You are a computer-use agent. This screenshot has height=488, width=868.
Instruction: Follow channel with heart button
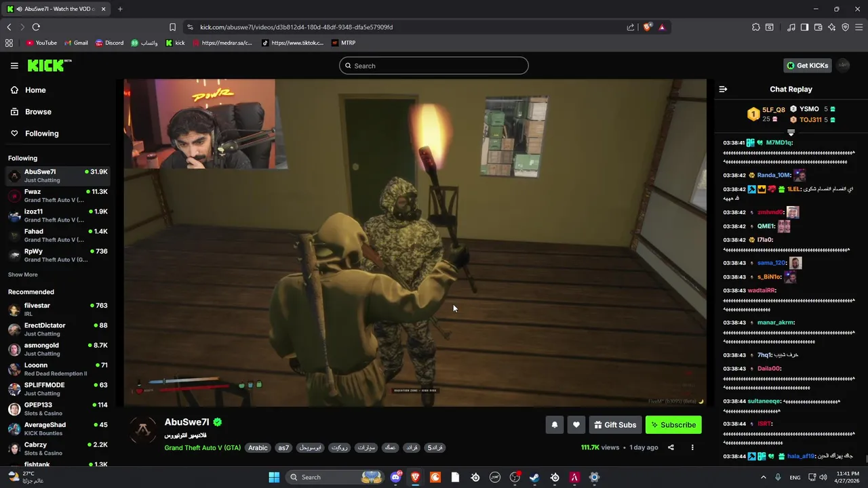[x=576, y=425]
